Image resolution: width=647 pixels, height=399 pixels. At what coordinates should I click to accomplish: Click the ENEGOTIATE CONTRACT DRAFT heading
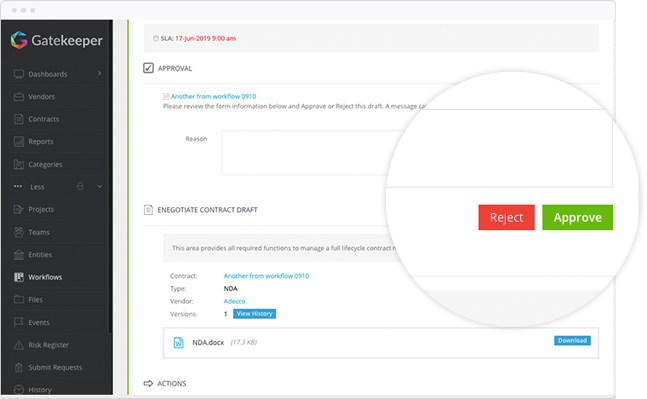(x=207, y=210)
